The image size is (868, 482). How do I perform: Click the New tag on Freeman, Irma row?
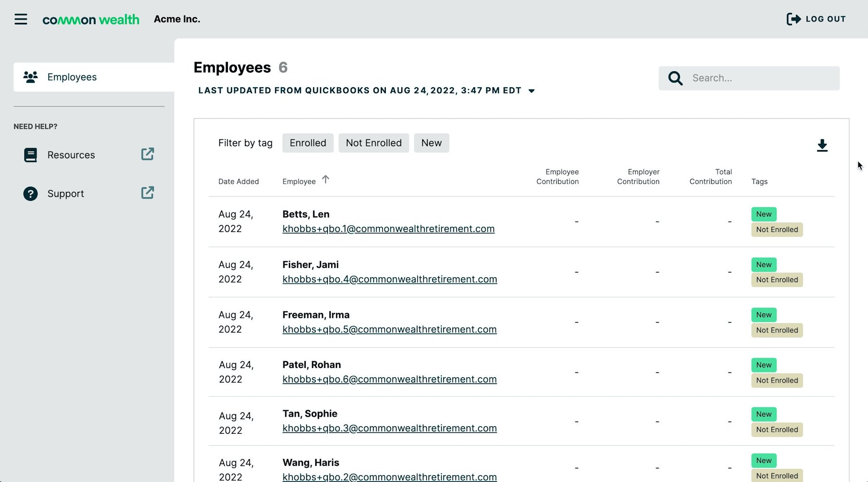click(x=764, y=315)
